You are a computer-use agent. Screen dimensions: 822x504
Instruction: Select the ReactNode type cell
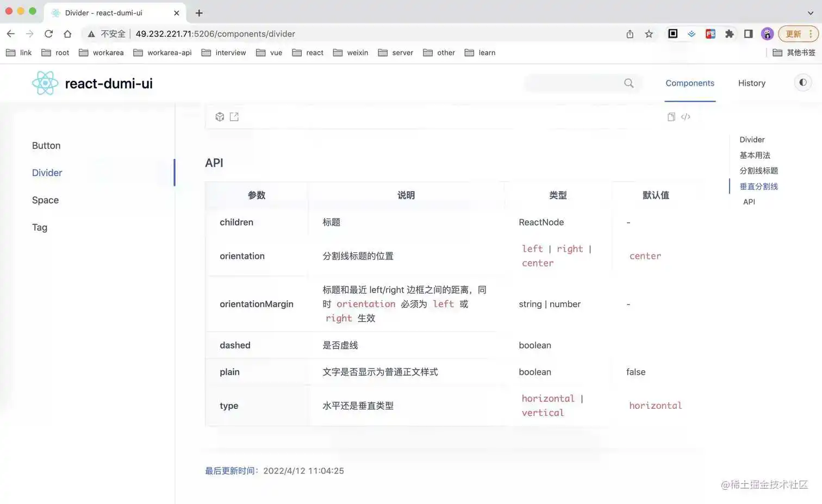pyautogui.click(x=558, y=222)
